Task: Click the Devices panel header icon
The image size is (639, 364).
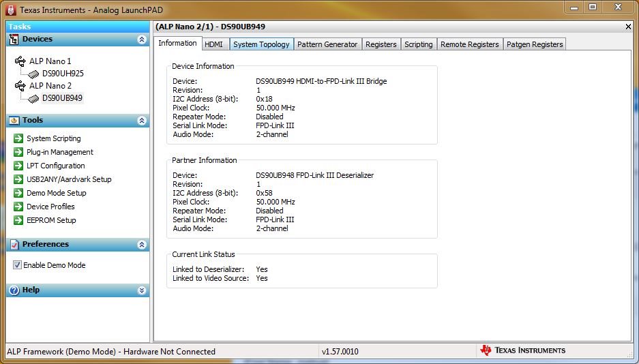Action: tap(14, 40)
